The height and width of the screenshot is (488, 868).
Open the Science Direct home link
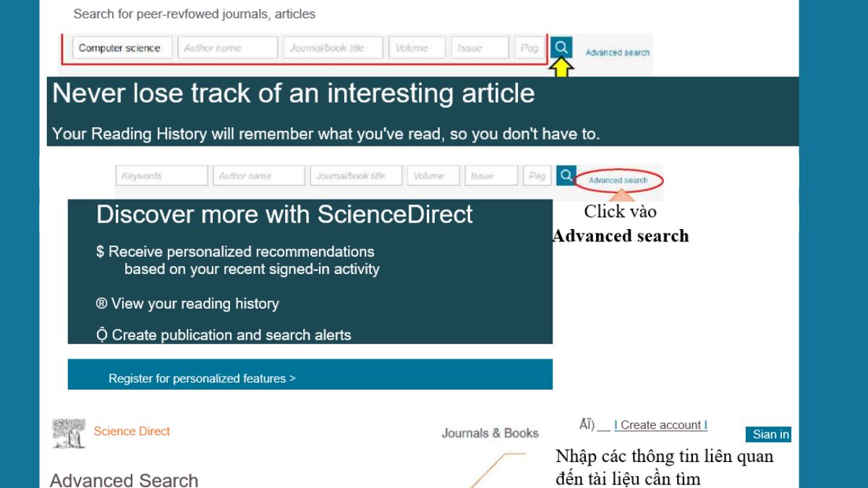tap(132, 431)
